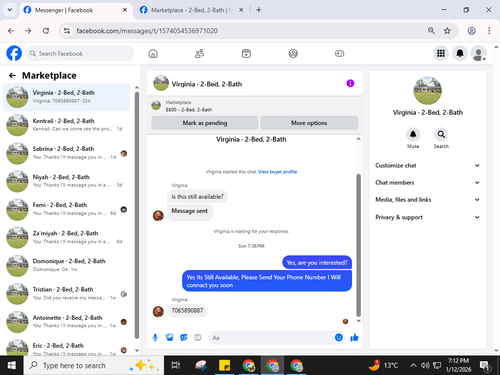The image size is (500, 375).
Task: Open the Facebook menu grid icon
Action: [x=441, y=53]
